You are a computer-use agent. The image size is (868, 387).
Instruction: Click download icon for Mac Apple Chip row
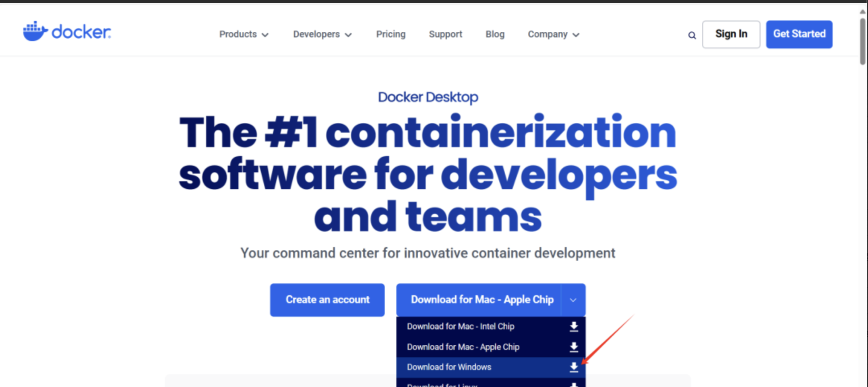pos(574,347)
